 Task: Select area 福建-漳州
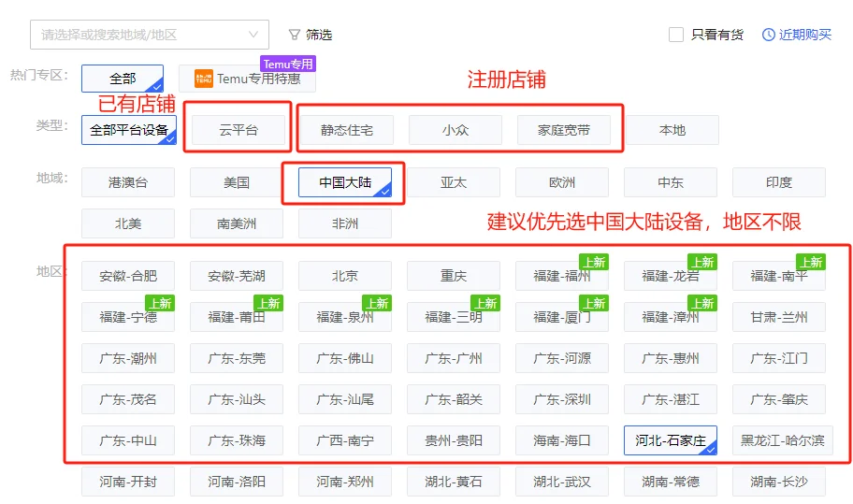(671, 317)
